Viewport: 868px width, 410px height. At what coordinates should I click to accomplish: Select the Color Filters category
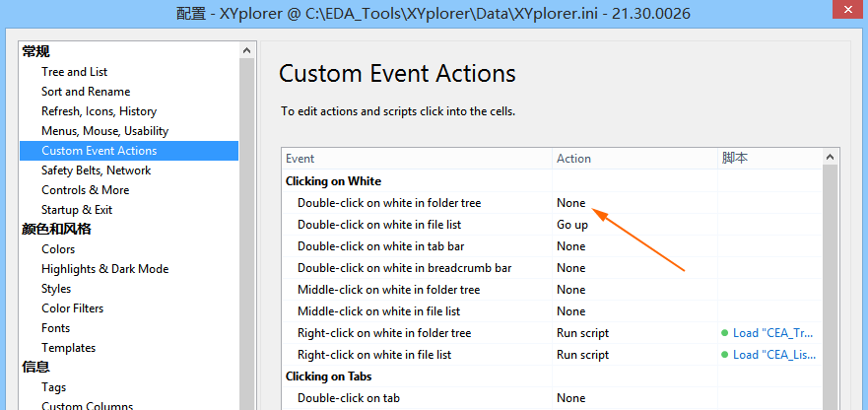[x=72, y=308]
